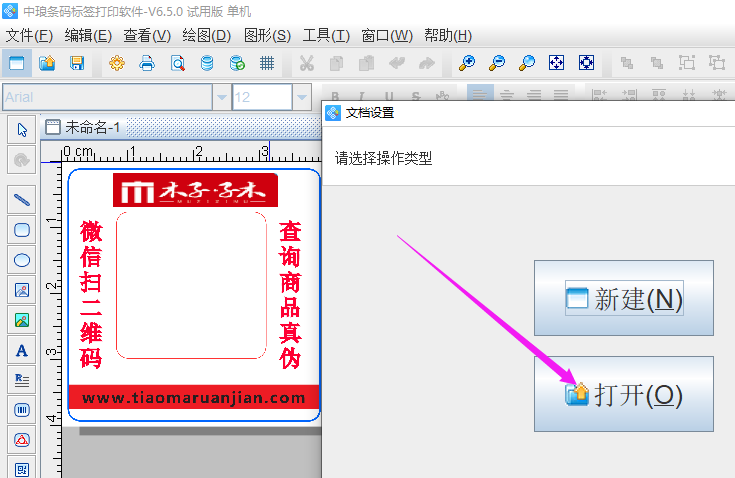Click the 新建(N) new document button
Image resolution: width=735 pixels, height=478 pixels.
(623, 299)
